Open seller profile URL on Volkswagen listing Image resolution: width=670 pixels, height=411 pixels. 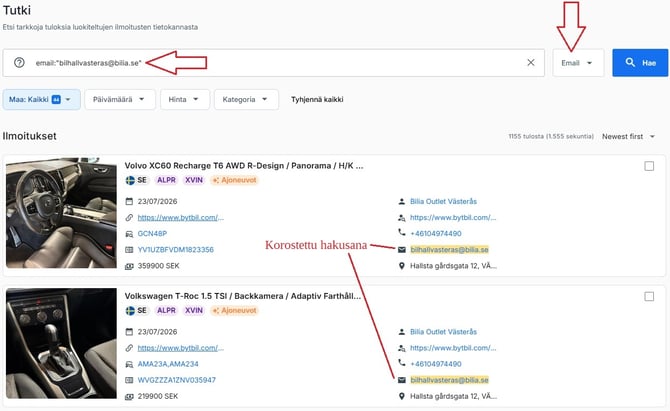coord(453,348)
